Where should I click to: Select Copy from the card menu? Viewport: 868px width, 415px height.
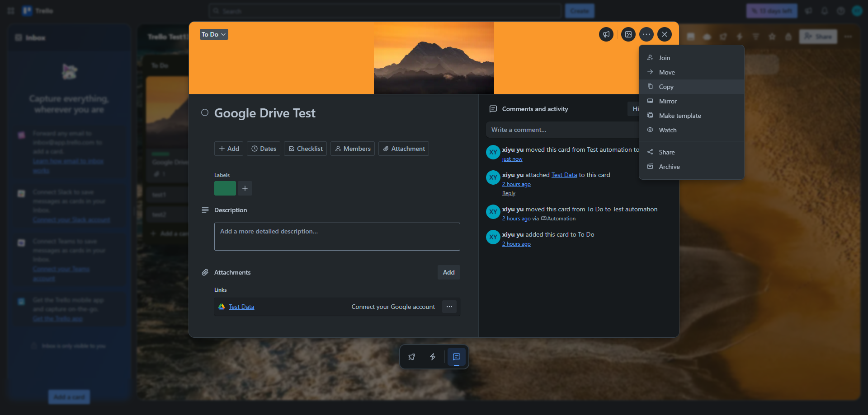(692, 87)
